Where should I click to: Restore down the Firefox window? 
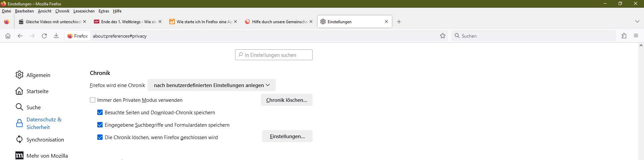pos(621,4)
